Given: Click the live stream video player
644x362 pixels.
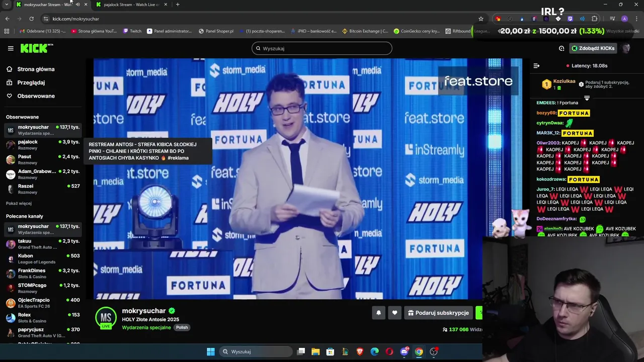Looking at the screenshot, I should pos(308,178).
